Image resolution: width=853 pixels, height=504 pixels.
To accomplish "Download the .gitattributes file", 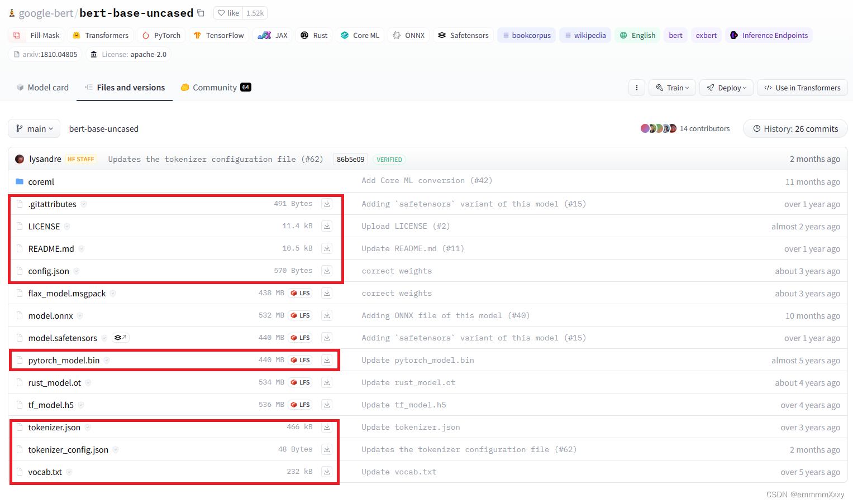I will (327, 204).
